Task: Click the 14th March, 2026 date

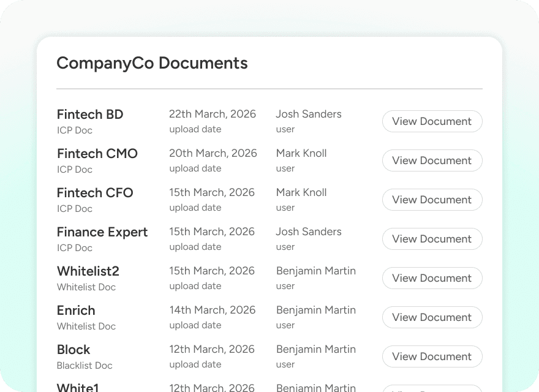Action: (212, 310)
